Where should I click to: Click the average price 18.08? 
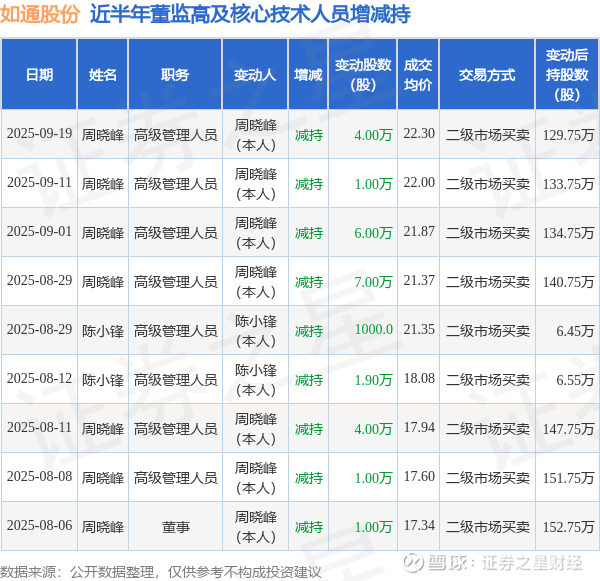[419, 379]
